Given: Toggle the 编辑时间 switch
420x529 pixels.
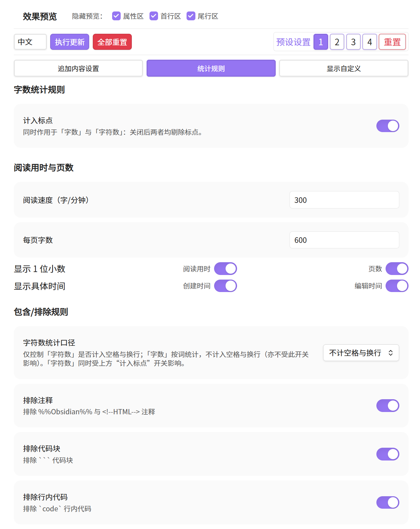Looking at the screenshot, I should pos(397,286).
